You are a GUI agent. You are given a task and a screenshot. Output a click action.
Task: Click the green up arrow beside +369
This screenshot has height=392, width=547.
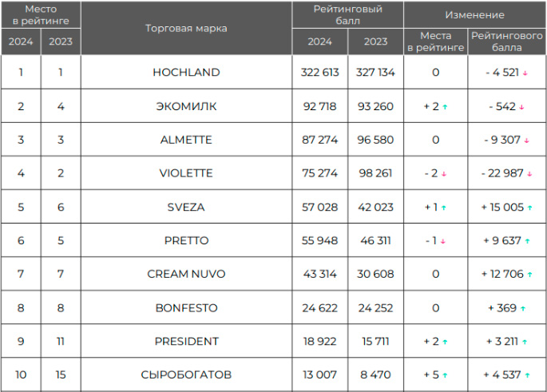pyautogui.click(x=522, y=308)
